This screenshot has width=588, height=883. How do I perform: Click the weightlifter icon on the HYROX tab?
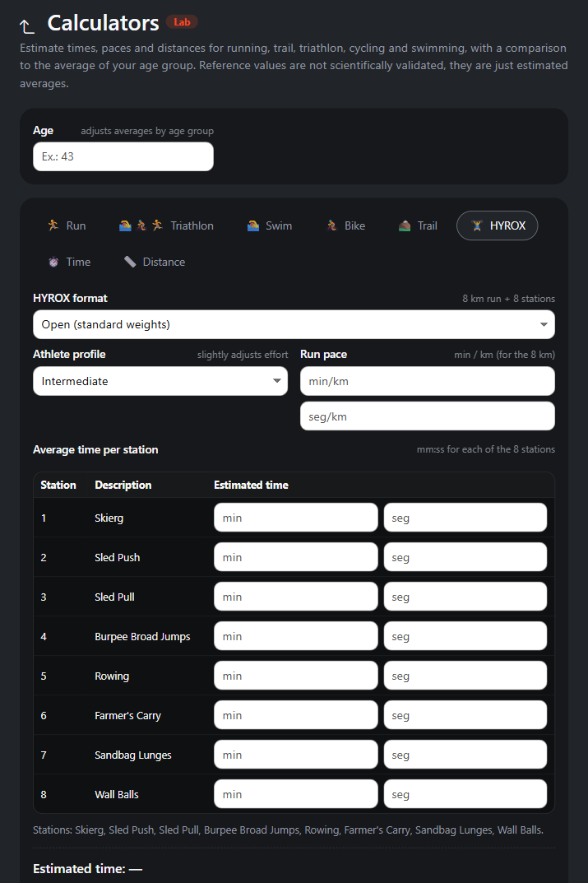477,225
